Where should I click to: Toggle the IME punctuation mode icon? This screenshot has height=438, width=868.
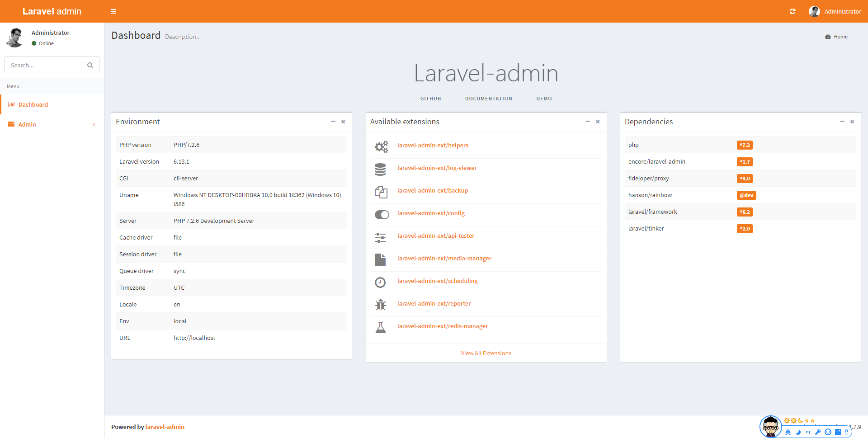tap(808, 432)
